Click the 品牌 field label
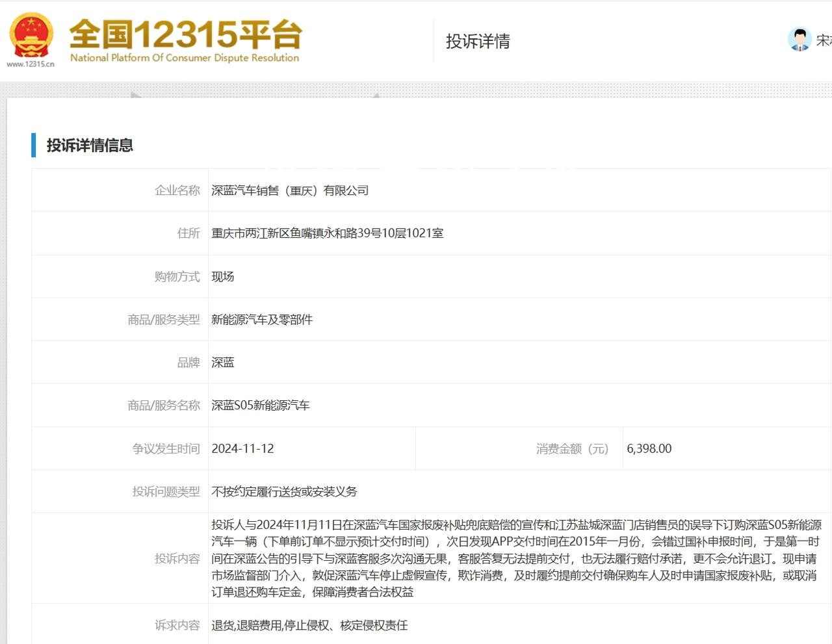The height and width of the screenshot is (644, 832). (188, 363)
